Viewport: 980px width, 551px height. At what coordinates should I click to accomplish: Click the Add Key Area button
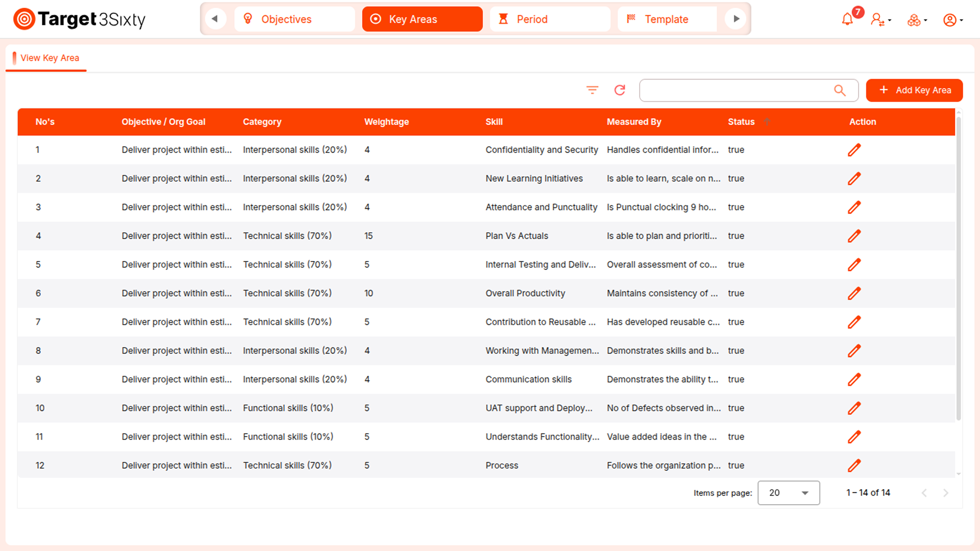point(914,90)
